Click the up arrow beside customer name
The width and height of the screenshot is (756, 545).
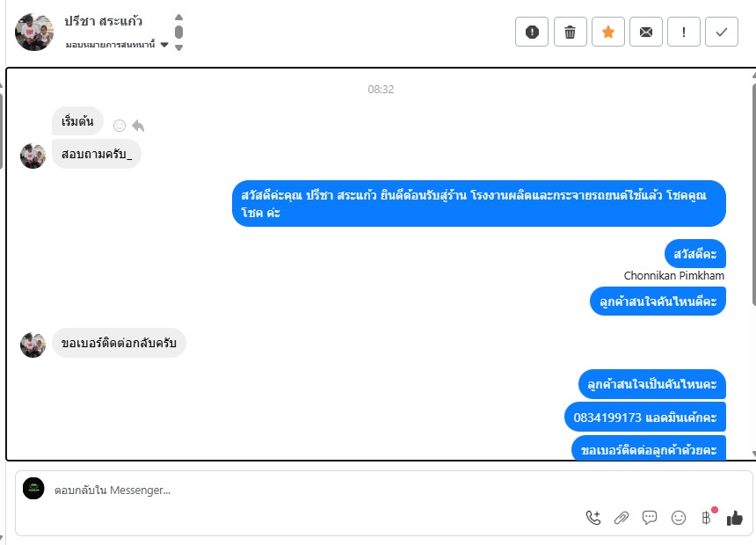point(178,17)
